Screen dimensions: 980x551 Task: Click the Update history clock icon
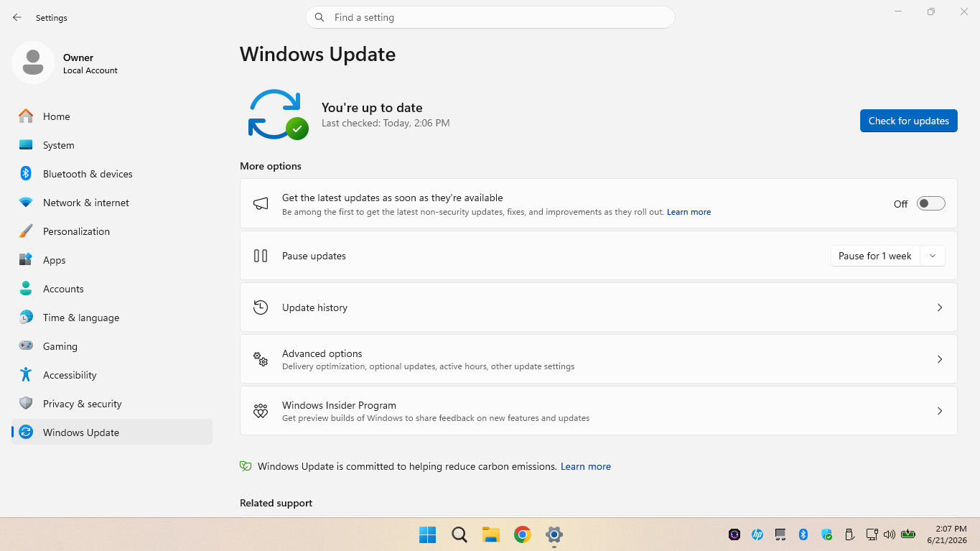[261, 307]
